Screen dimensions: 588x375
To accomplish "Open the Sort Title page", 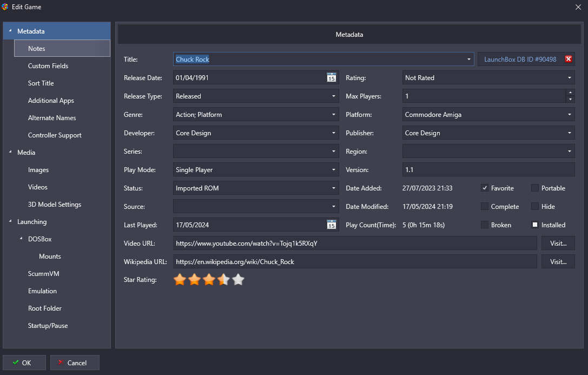I will click(41, 83).
